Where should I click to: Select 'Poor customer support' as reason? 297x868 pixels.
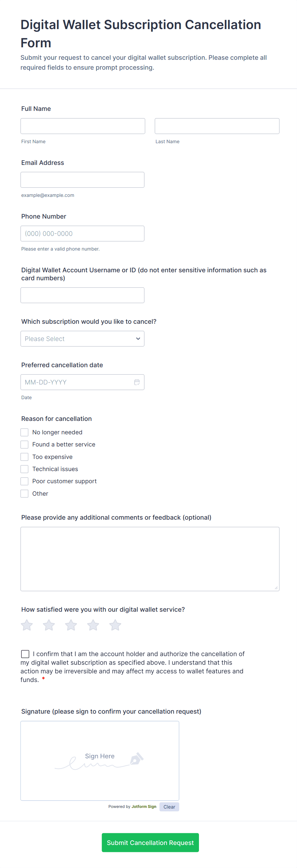pos(25,481)
